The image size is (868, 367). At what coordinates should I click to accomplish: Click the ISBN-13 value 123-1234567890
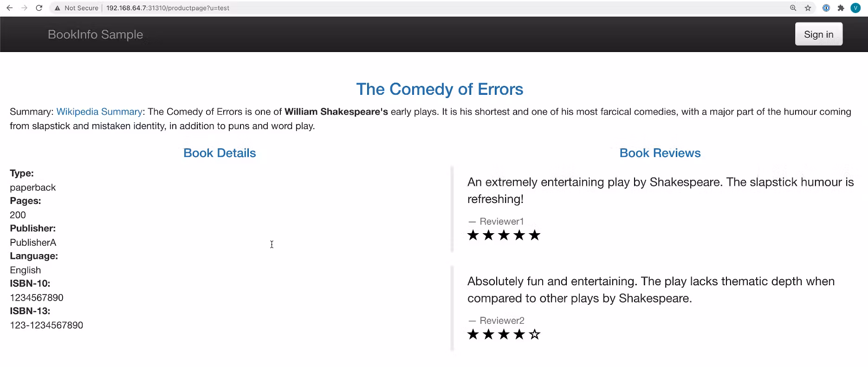[x=46, y=325]
